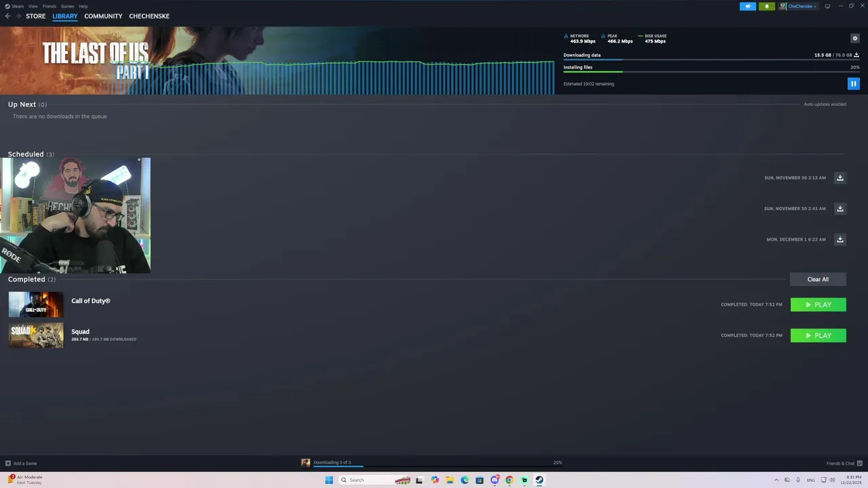Select the Completed section heading

pyautogui.click(x=26, y=279)
